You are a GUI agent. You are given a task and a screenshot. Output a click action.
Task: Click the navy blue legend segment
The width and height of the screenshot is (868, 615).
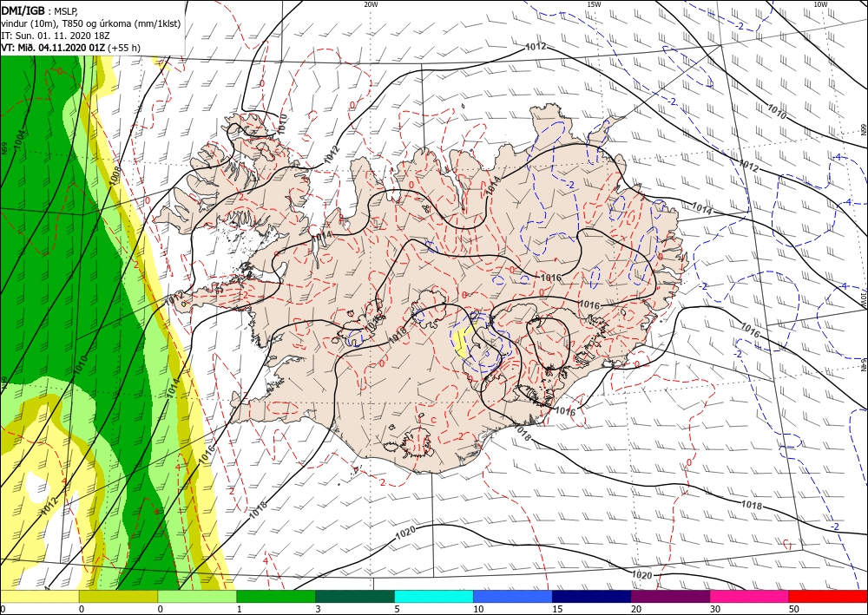pos(592,596)
